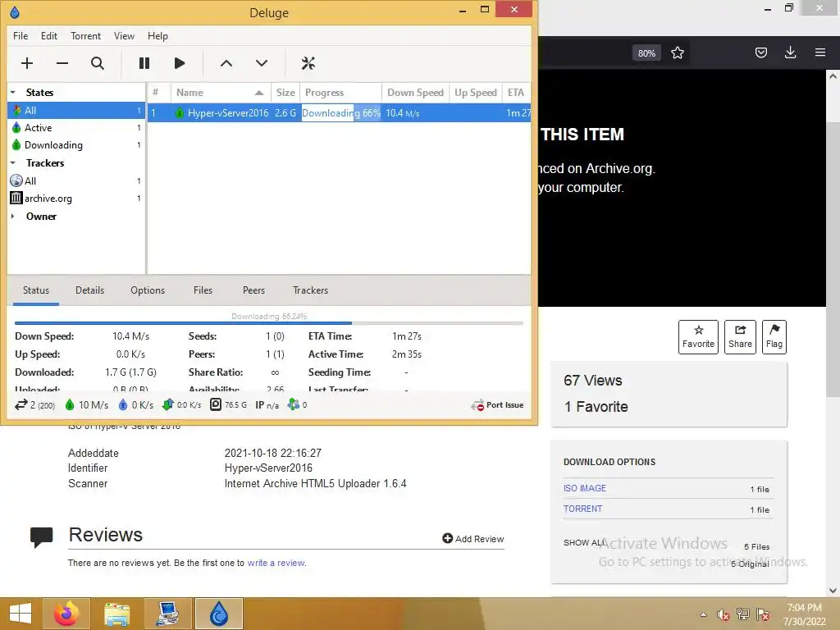Viewport: 840px width, 630px height.
Task: Open Firefox downloads panel
Action: pos(790,52)
